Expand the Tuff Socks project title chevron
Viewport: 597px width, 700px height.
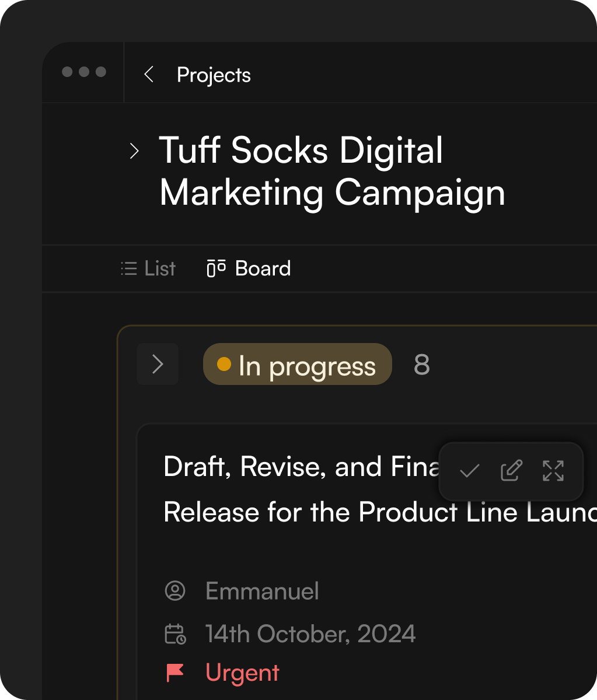134,151
